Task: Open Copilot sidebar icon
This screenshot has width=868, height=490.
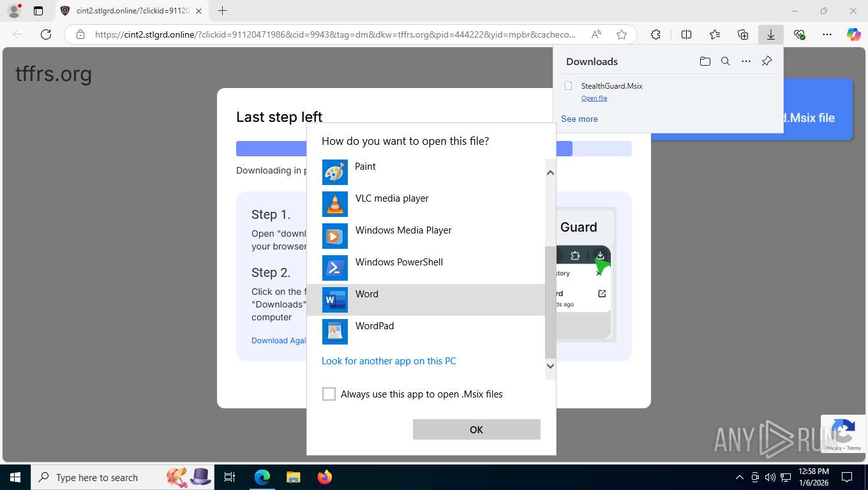Action: tap(854, 34)
